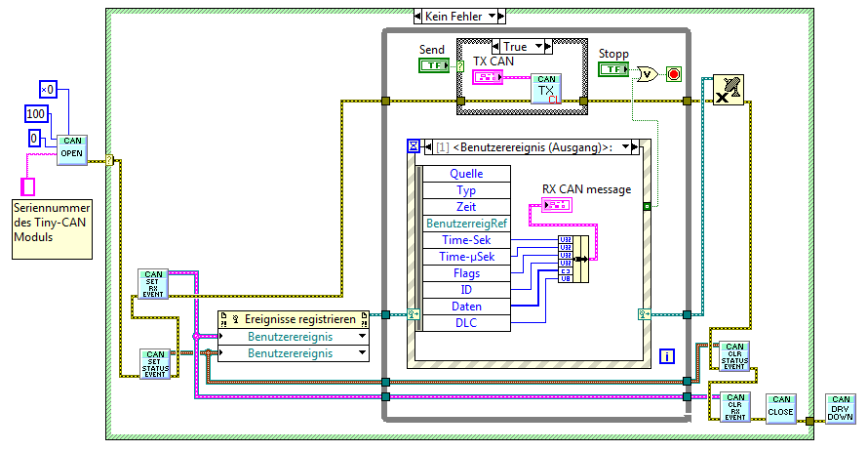Click the bundle cluster node

pyautogui.click(x=572, y=260)
